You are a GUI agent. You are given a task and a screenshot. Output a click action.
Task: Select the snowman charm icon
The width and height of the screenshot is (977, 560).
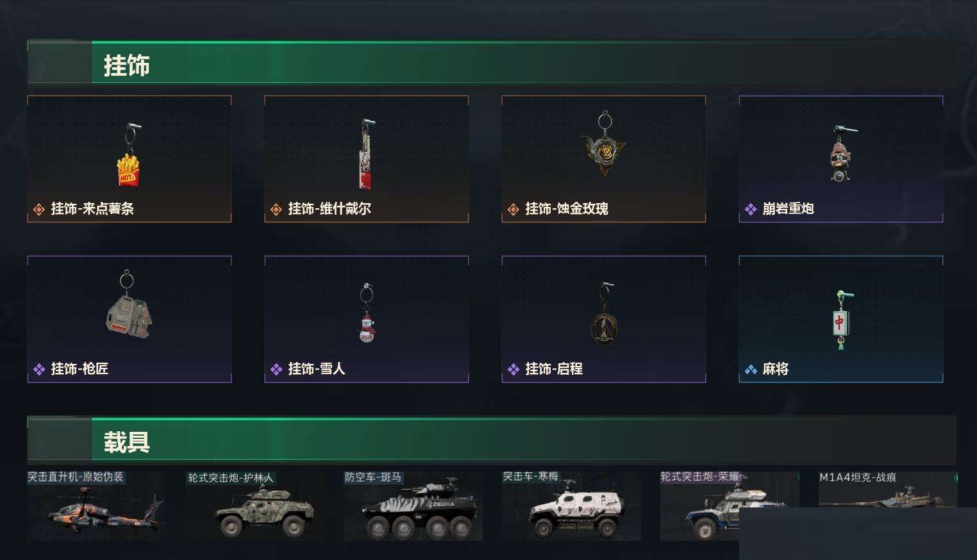tap(366, 313)
